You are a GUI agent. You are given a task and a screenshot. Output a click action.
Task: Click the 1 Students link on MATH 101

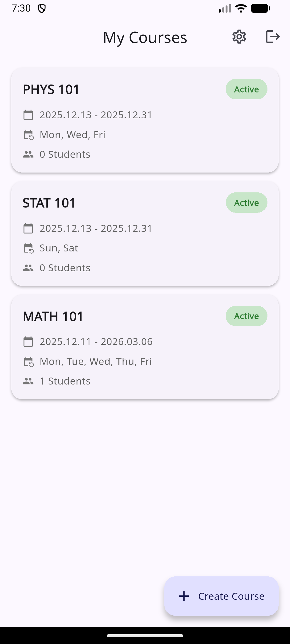click(x=64, y=381)
